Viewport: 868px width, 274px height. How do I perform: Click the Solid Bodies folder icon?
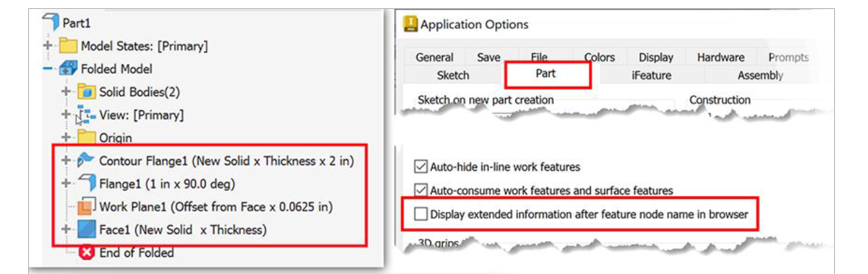[86, 92]
